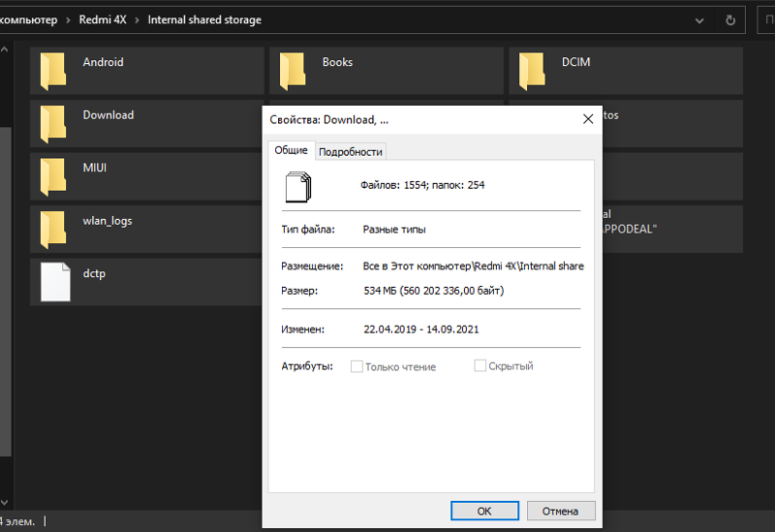Select the dctp file icon

click(53, 282)
